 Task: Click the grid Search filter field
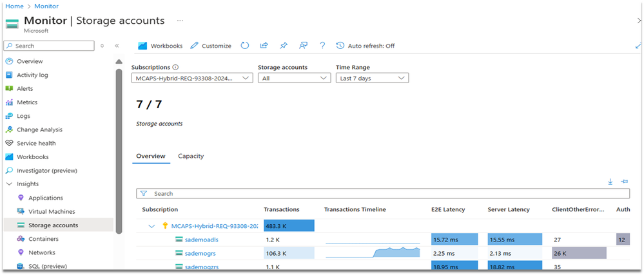tap(383, 194)
